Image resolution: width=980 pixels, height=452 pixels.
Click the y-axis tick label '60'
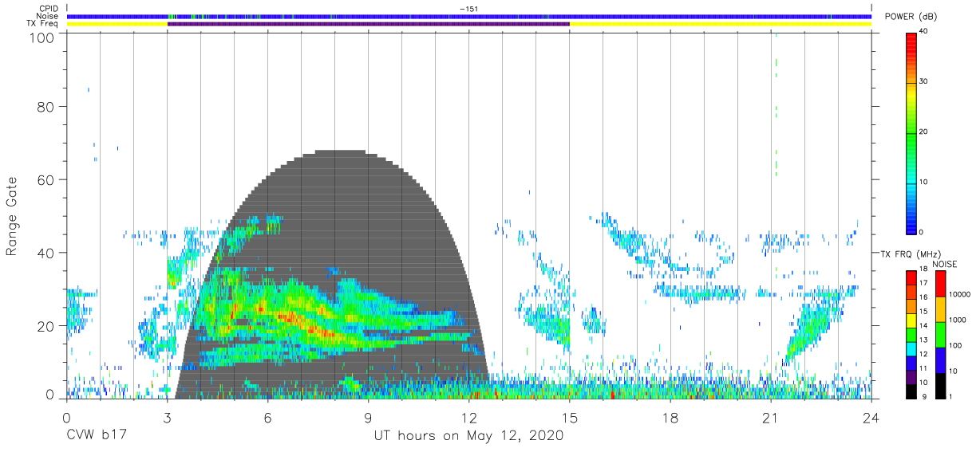[45, 179]
